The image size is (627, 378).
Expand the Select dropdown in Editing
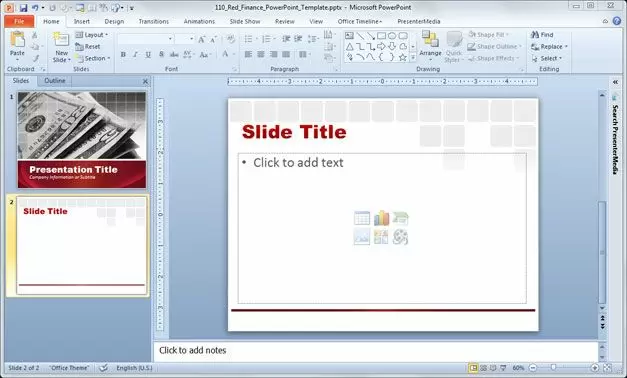tap(547, 58)
